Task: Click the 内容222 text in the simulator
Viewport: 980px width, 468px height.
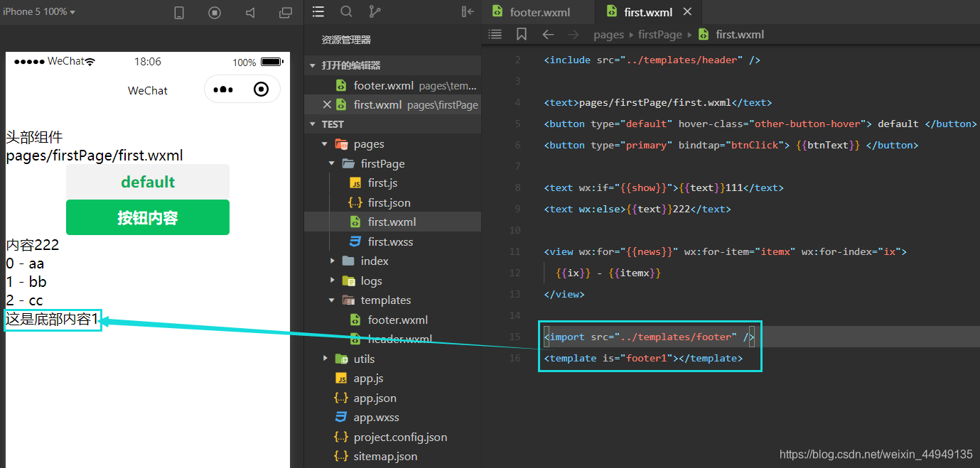Action: click(x=33, y=245)
